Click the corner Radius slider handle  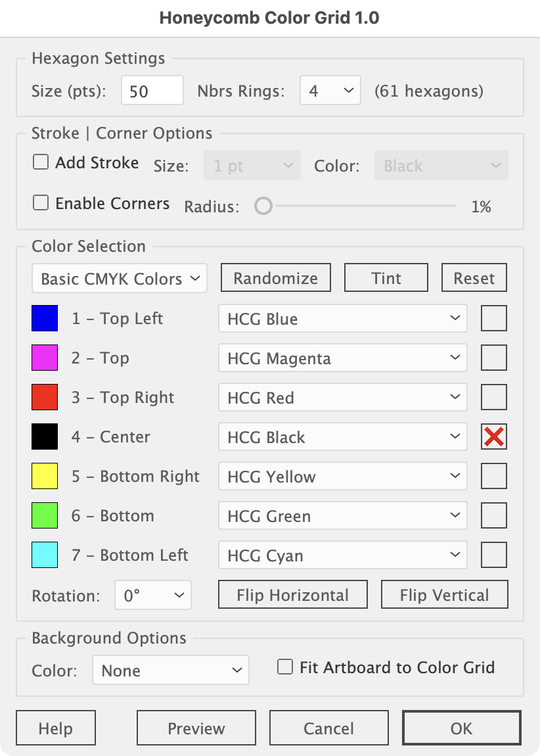click(x=263, y=206)
